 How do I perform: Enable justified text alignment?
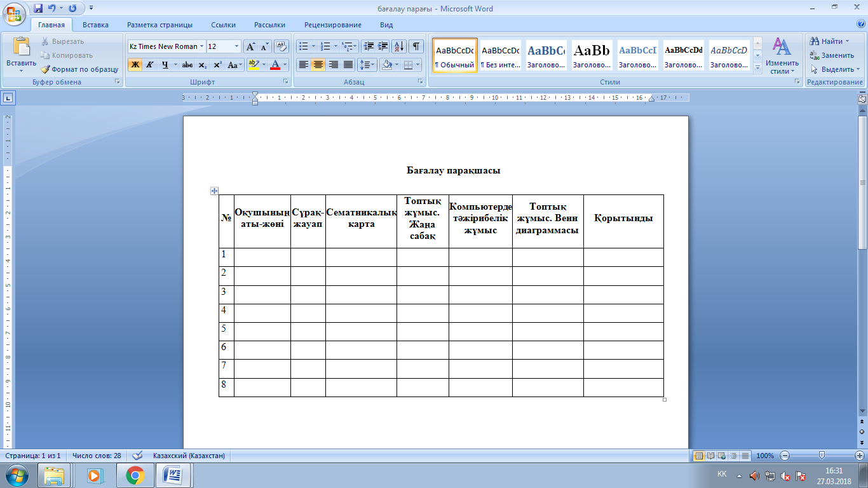[x=348, y=64]
